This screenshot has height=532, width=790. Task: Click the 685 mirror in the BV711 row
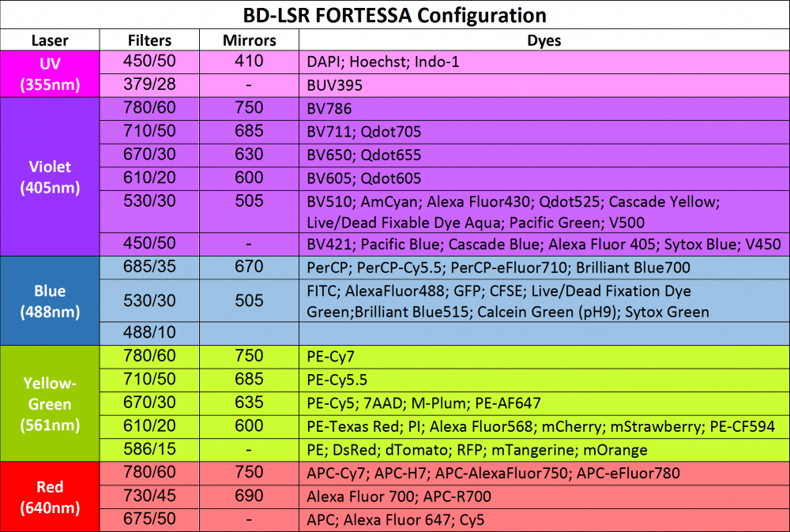(x=250, y=132)
